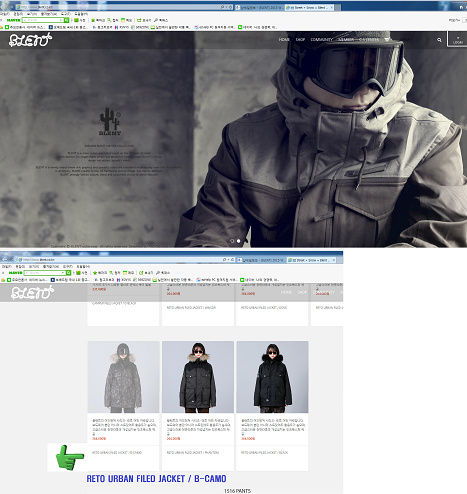The height and width of the screenshot is (494, 467).
Task: Click the site search magnifier icon
Action: (x=439, y=40)
